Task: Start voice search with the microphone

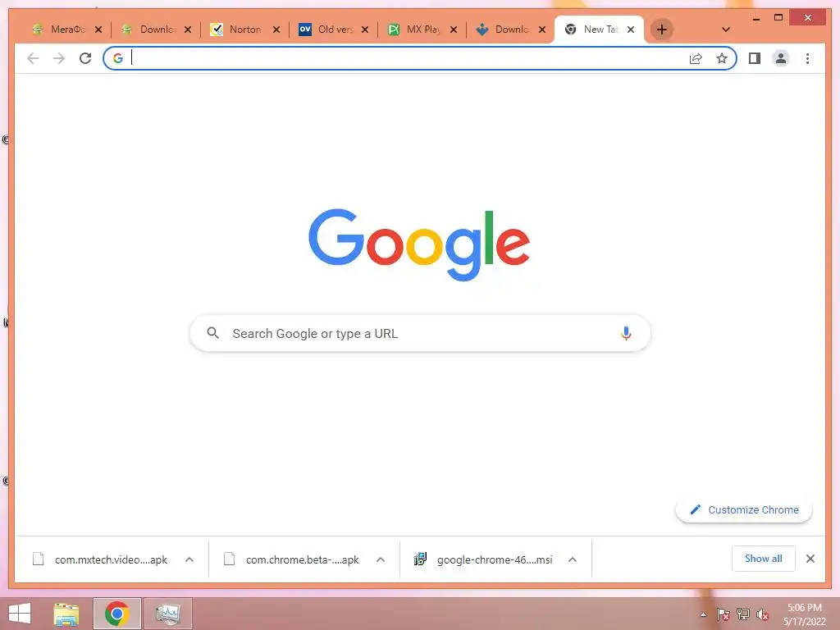Action: pyautogui.click(x=626, y=333)
